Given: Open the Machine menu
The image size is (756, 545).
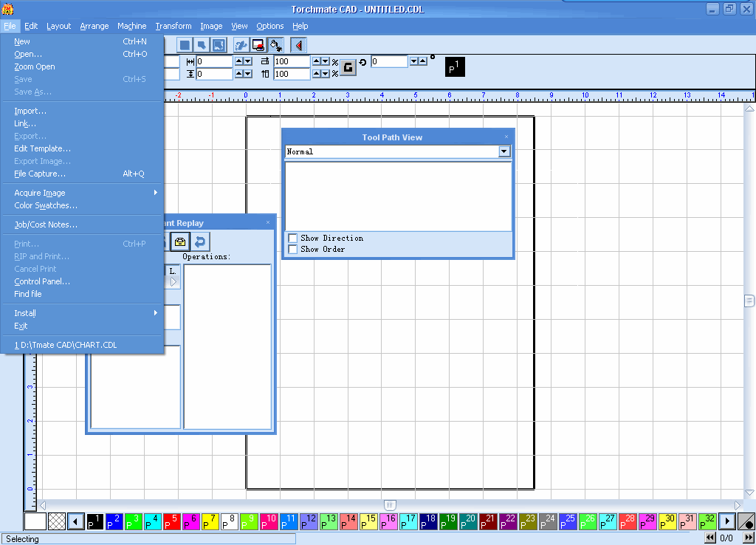Looking at the screenshot, I should pyautogui.click(x=131, y=26).
